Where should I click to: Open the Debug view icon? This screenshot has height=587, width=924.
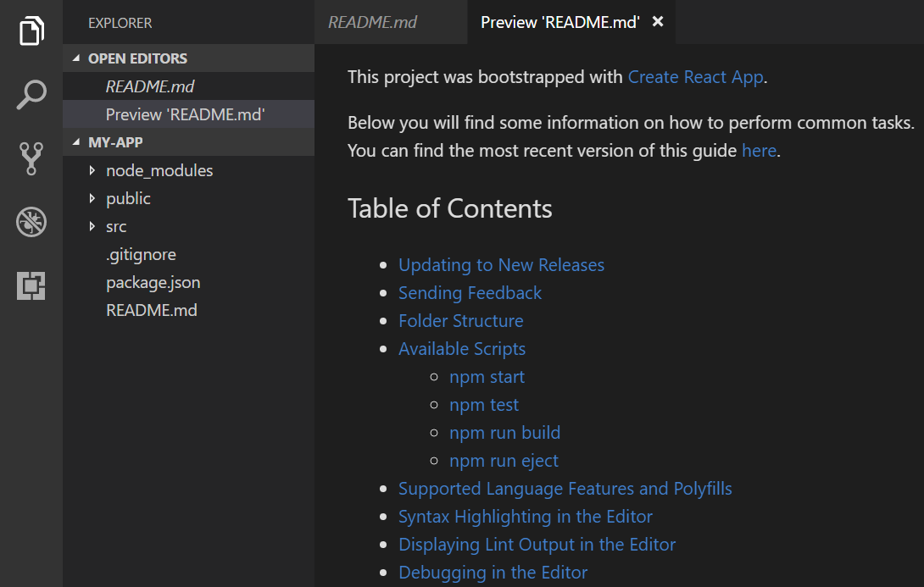pyautogui.click(x=31, y=222)
